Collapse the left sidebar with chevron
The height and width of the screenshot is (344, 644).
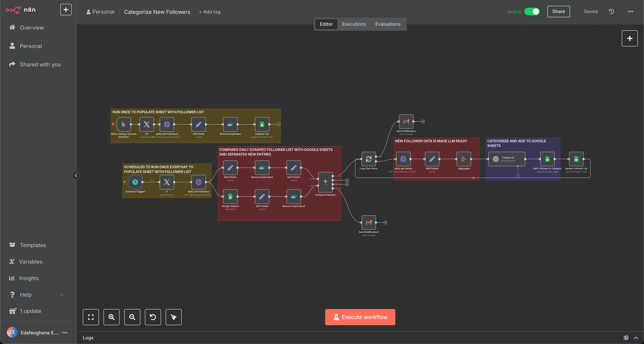[x=76, y=175]
